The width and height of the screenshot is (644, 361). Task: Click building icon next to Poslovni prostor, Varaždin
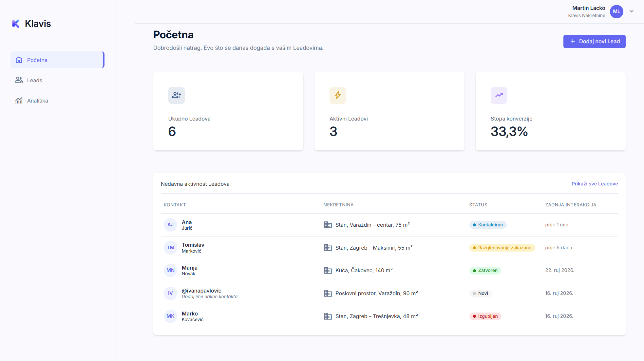pyautogui.click(x=328, y=293)
